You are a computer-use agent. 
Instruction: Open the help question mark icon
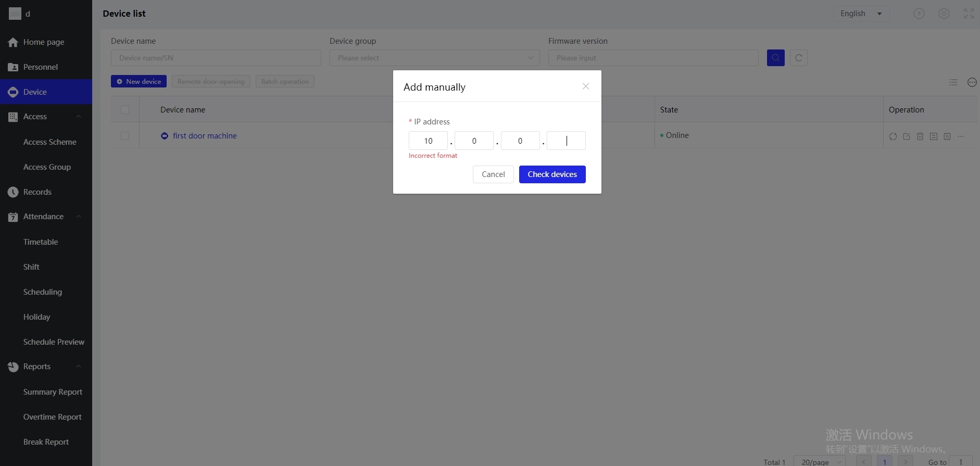click(919, 14)
